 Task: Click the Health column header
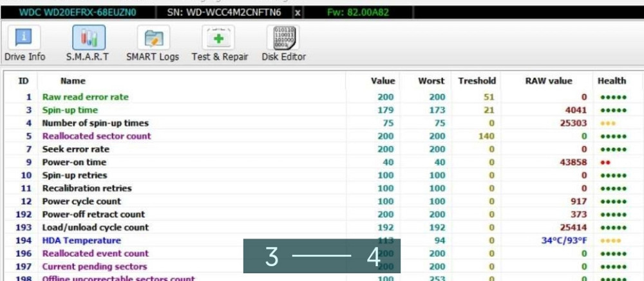pyautogui.click(x=611, y=81)
